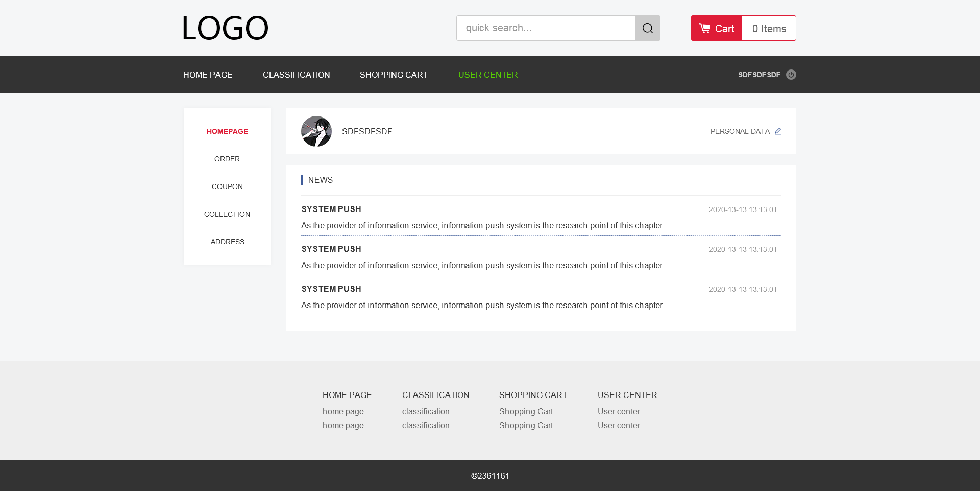Open the PERSONAL DATA link
The image size is (980, 491).
[740, 131]
